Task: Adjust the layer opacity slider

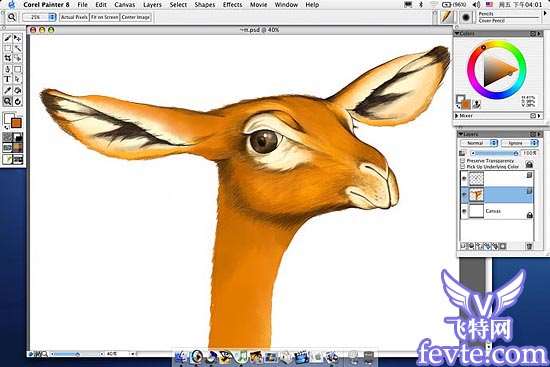Action: [495, 153]
